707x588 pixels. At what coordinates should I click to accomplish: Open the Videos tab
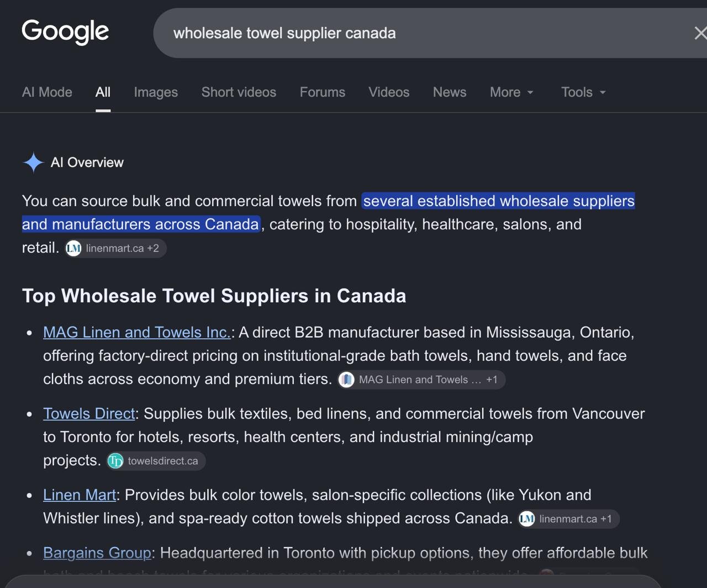point(389,92)
